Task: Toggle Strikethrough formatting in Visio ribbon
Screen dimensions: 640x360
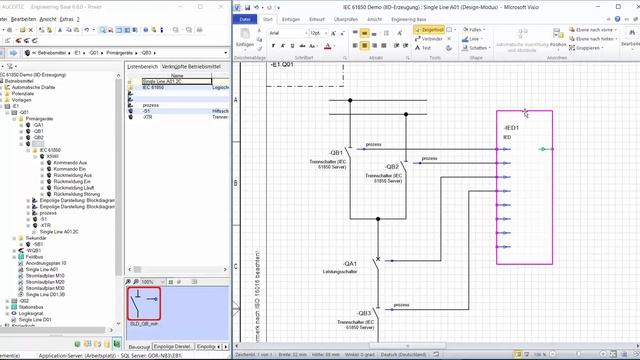Action: pyautogui.click(x=302, y=46)
